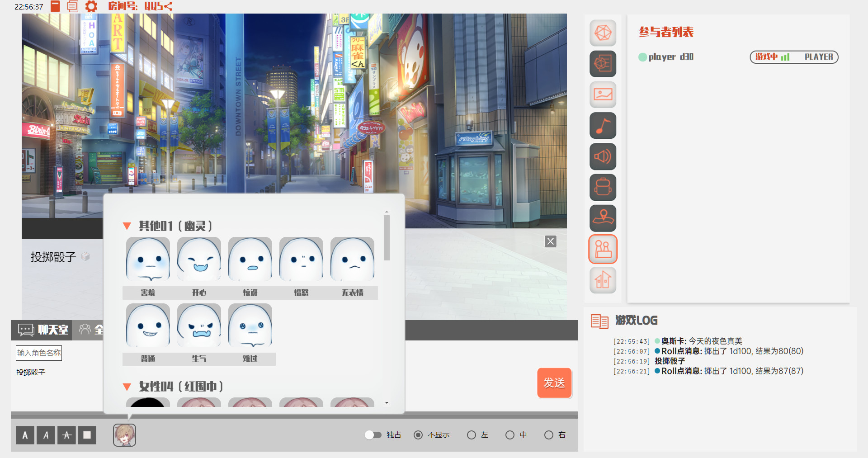The width and height of the screenshot is (868, 458).
Task: Switch to the 聊天室 tab
Action: [41, 330]
